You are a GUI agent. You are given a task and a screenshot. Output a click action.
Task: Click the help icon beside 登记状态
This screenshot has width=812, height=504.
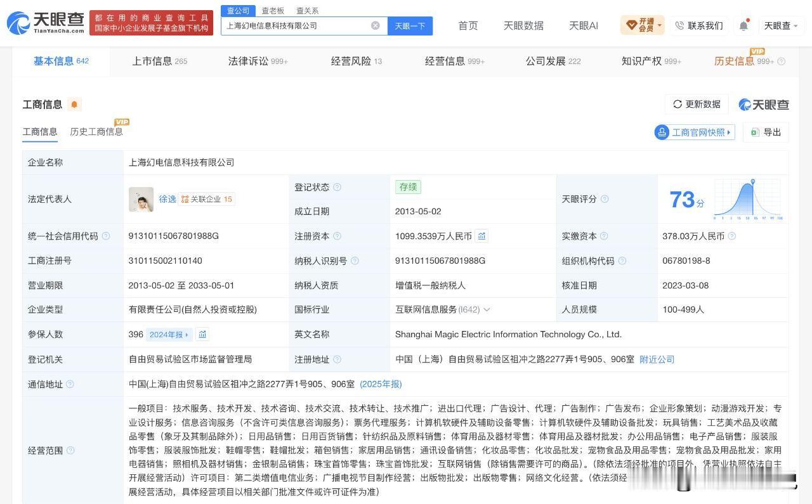click(337, 187)
